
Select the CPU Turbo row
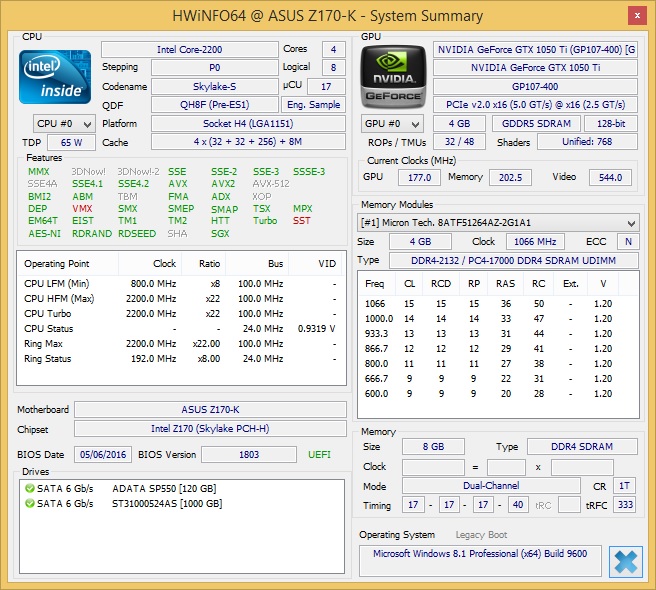tap(180, 314)
